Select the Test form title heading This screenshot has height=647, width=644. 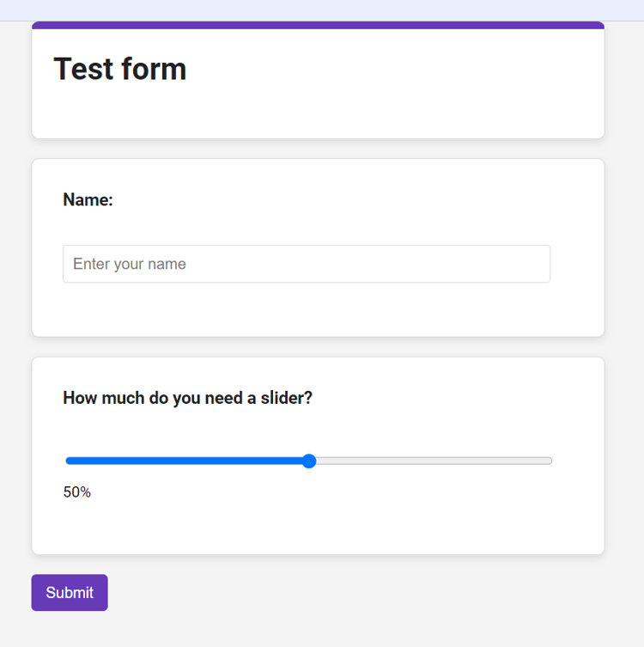(x=120, y=69)
